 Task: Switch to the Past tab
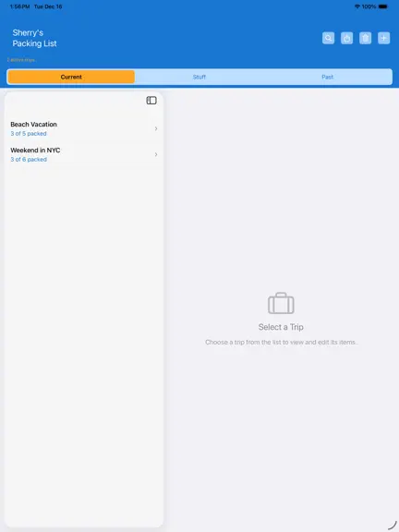(327, 77)
